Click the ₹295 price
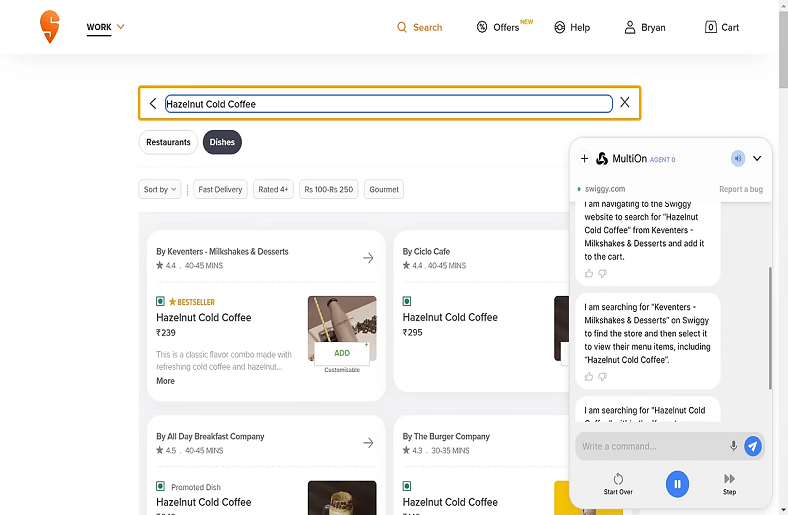 [x=412, y=333]
